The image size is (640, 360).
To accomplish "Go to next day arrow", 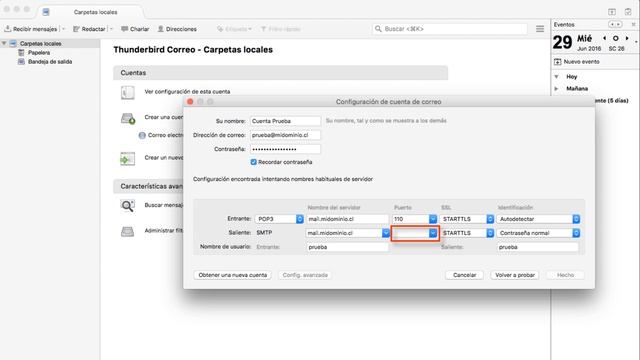I will click(627, 38).
